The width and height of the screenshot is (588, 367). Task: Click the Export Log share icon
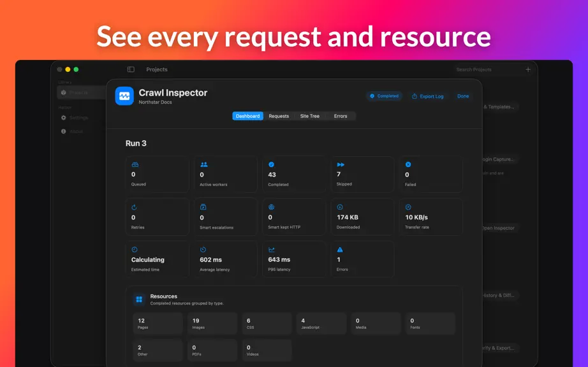(x=415, y=96)
